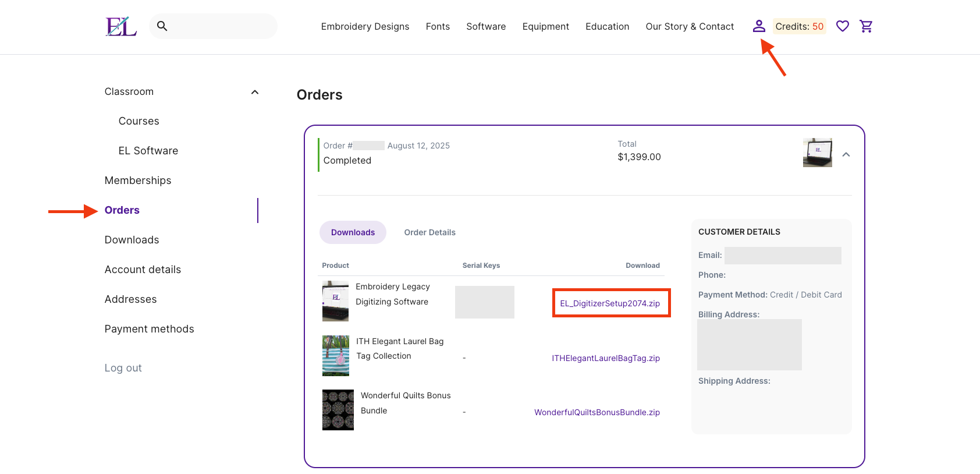This screenshot has width=980, height=474.
Task: Click the CUSTOMER DETAILS heading
Action: click(739, 232)
